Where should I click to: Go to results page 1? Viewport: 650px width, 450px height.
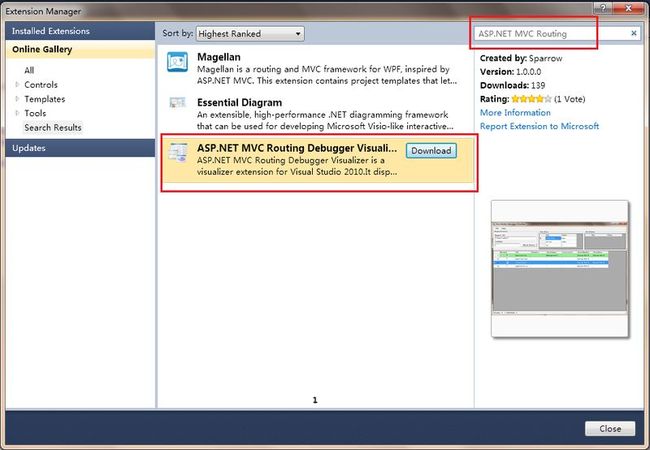(315, 400)
